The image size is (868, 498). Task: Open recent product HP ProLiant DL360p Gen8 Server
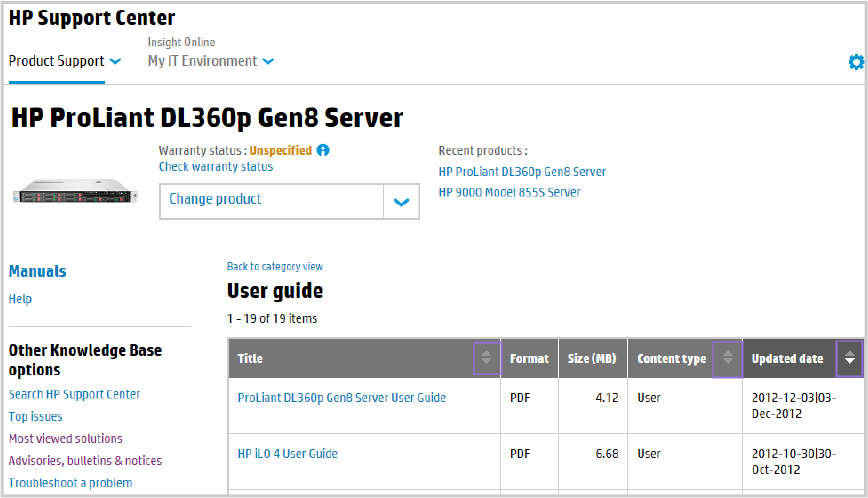[x=522, y=172]
